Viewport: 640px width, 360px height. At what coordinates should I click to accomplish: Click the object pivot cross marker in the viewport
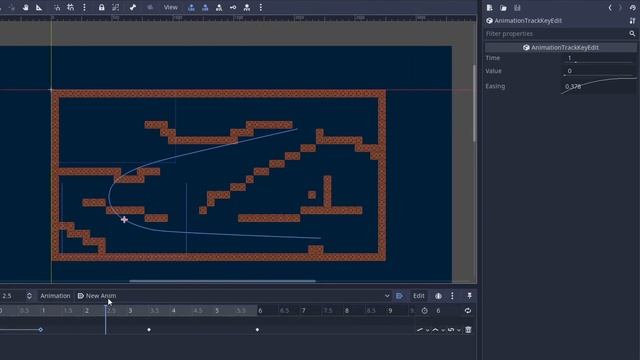(x=124, y=220)
